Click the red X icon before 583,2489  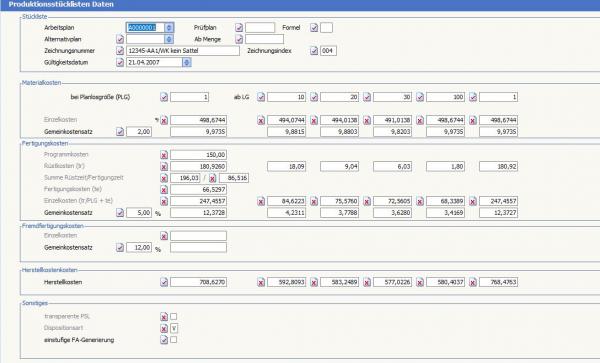pyautogui.click(x=314, y=282)
